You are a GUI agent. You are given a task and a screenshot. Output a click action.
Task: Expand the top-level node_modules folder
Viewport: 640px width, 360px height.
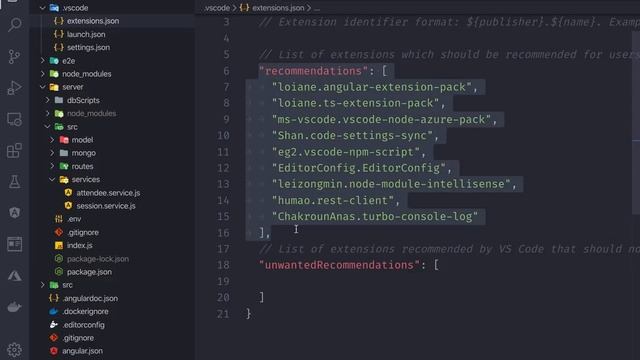pyautogui.click(x=42, y=74)
